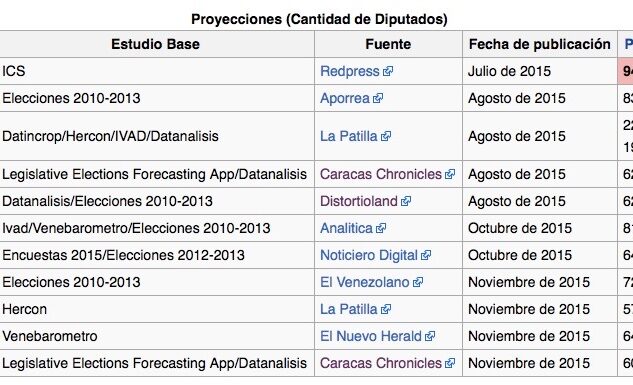Image resolution: width=633 pixels, height=385 pixels.
Task: Open the Analitica source link
Action: point(346,228)
